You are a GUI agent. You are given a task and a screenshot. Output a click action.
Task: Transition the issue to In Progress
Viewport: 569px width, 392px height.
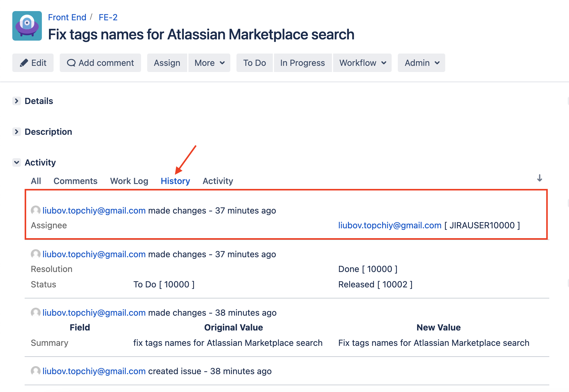tap(302, 63)
